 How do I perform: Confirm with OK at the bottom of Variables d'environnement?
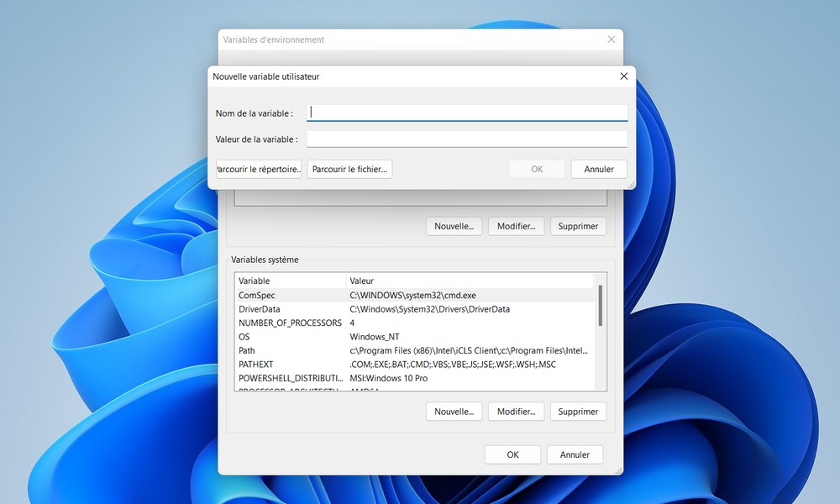(x=512, y=454)
